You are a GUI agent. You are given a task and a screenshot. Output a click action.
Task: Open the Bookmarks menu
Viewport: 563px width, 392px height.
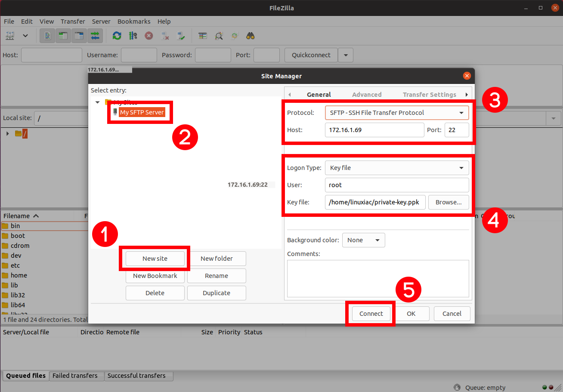pos(134,21)
